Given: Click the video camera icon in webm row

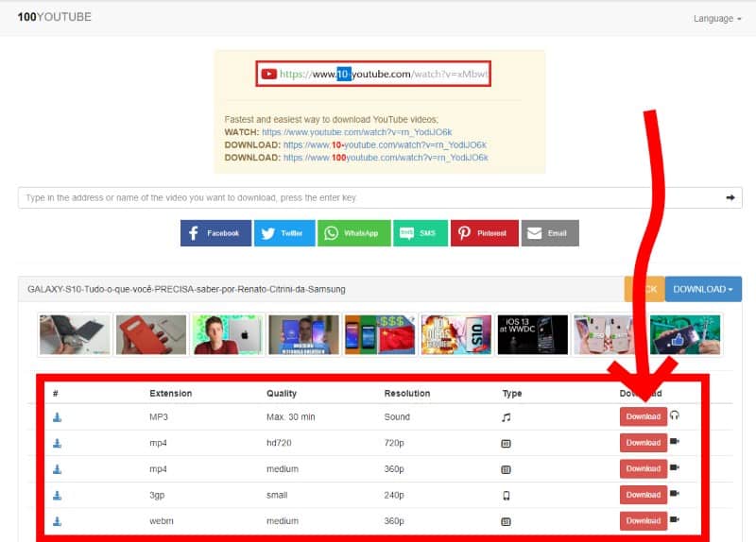Looking at the screenshot, I should pyautogui.click(x=675, y=519).
